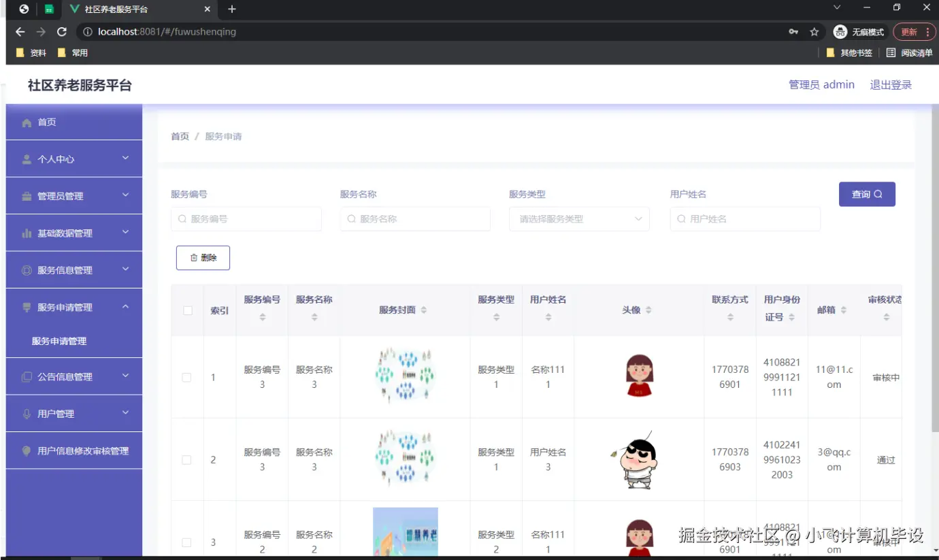The width and height of the screenshot is (939, 560).
Task: Check the checkbox beside index 2
Action: tap(186, 459)
